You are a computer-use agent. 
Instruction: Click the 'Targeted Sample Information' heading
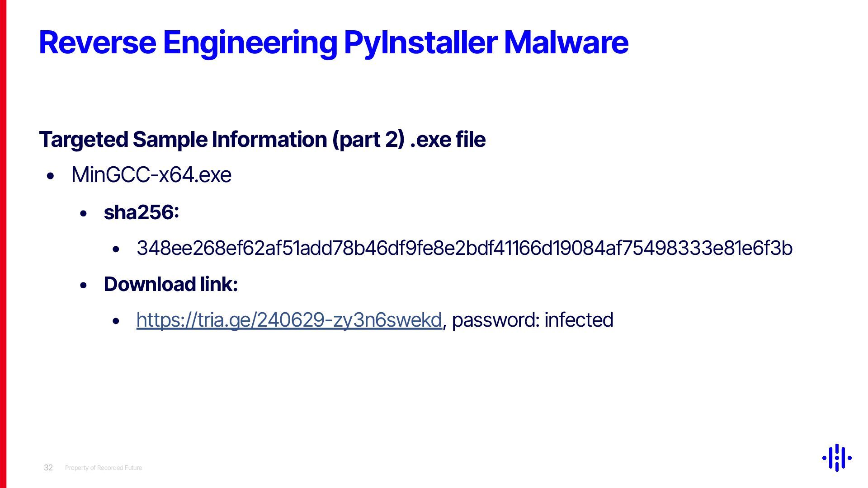[x=262, y=139]
